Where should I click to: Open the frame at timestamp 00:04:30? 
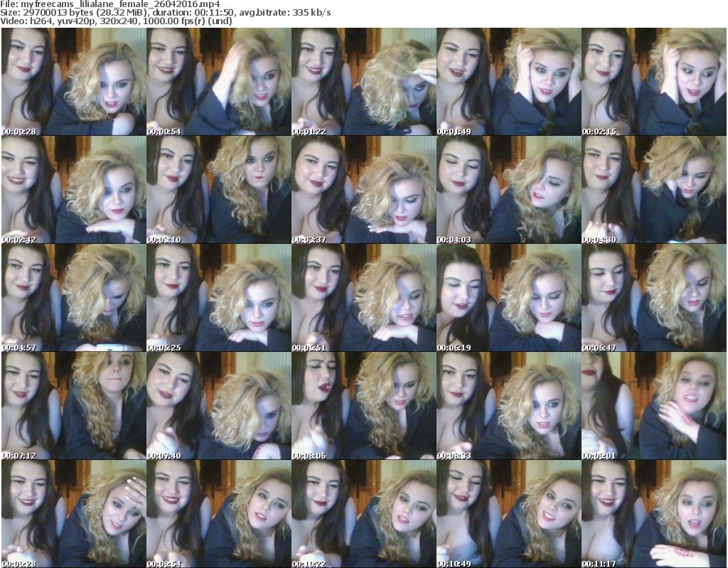click(x=654, y=190)
